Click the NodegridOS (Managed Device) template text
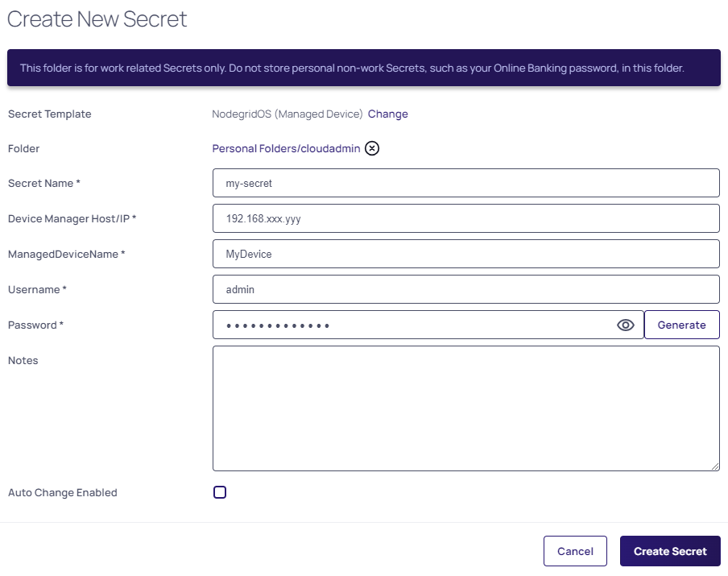The width and height of the screenshot is (728, 576). click(287, 114)
